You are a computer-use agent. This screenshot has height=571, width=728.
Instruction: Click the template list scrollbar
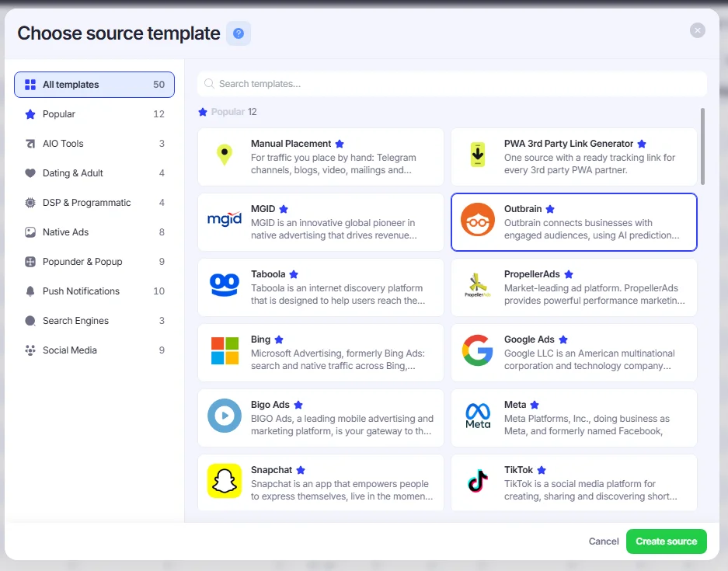702,146
